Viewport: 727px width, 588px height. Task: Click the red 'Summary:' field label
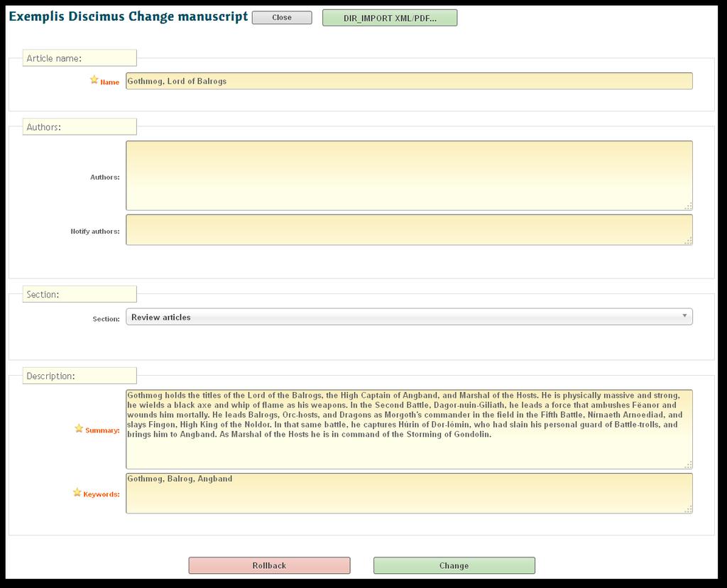click(x=102, y=430)
